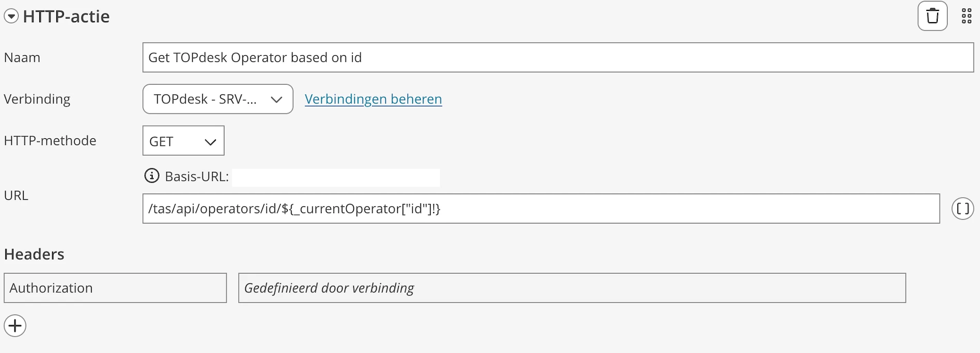Open the Verbindingen beheren link
The width and height of the screenshot is (980, 353).
[373, 99]
